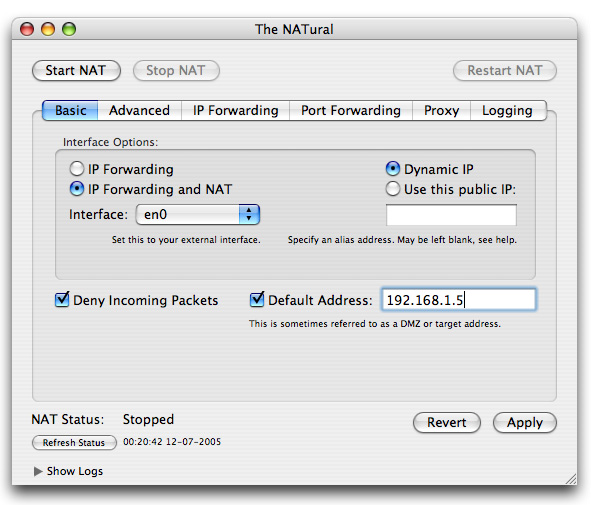Select Use this public IP option
This screenshot has width=591, height=505.
[393, 189]
